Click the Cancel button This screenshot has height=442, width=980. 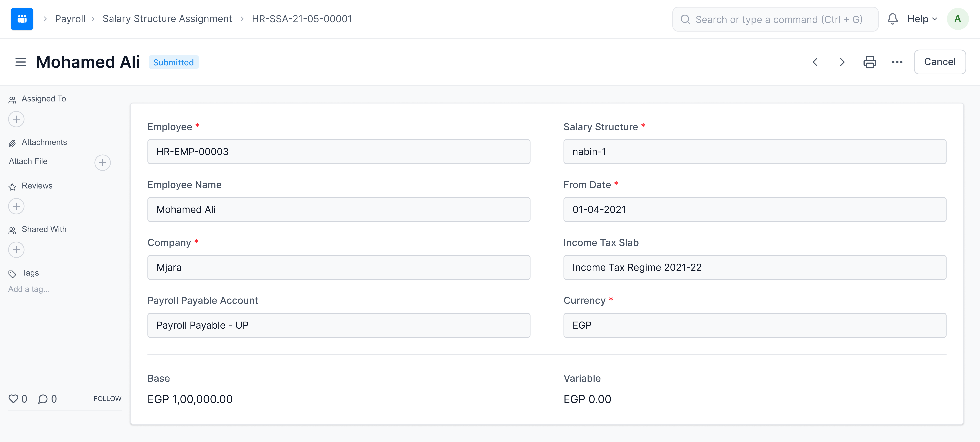(x=940, y=62)
